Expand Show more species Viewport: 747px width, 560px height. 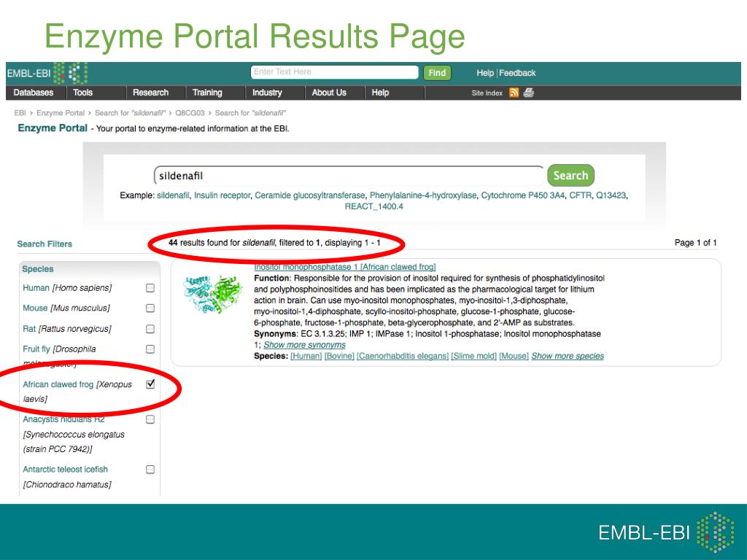tap(568, 356)
